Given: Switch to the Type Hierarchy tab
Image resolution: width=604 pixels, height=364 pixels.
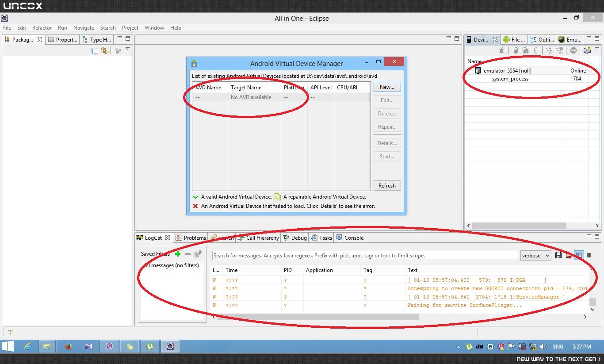Looking at the screenshot, I should pyautogui.click(x=96, y=40).
